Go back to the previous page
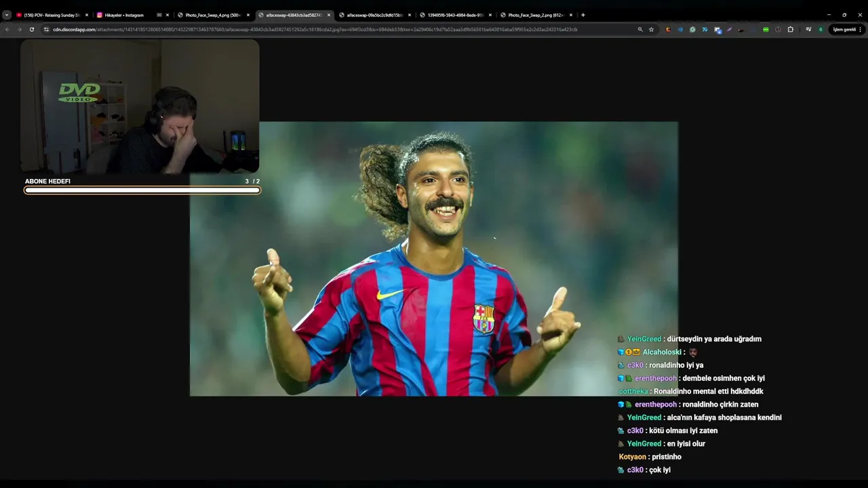Image resolution: width=868 pixels, height=488 pixels. [x=7, y=29]
